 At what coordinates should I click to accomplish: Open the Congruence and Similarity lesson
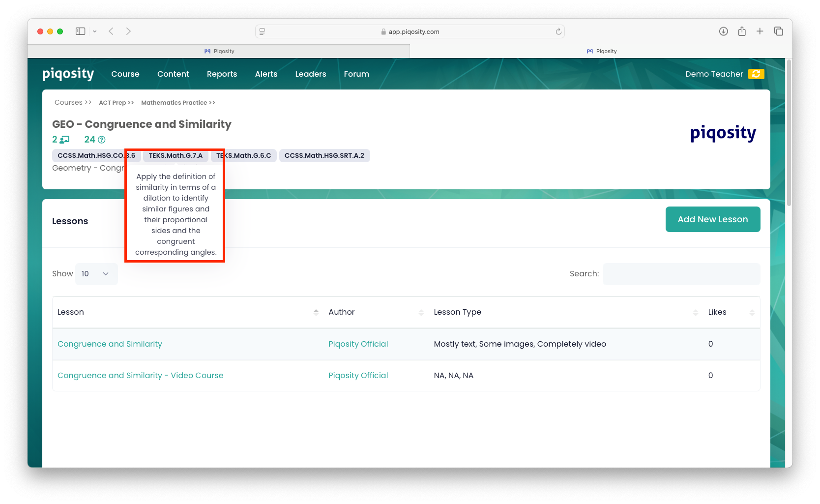(x=110, y=344)
